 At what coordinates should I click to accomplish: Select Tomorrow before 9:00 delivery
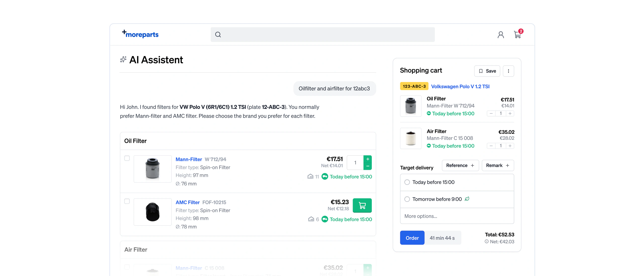[457, 199]
